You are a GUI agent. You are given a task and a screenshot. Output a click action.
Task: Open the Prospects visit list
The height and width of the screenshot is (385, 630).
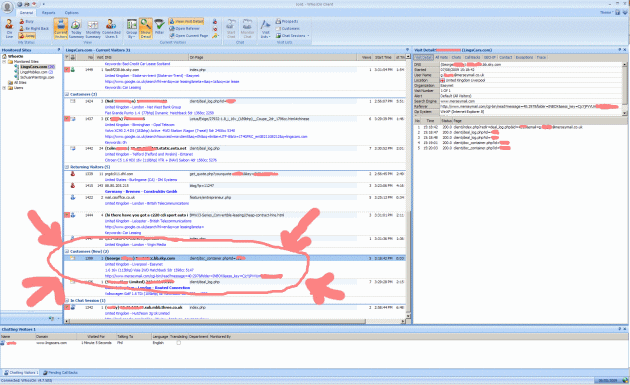tap(287, 21)
